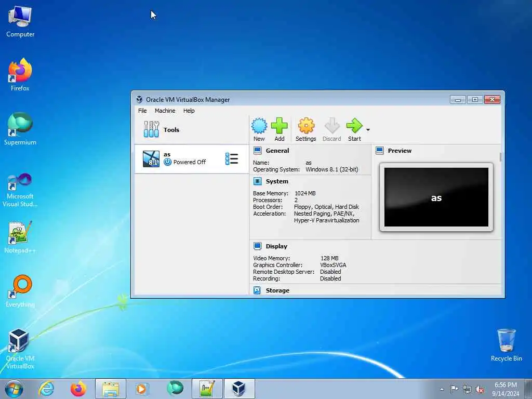Open the System settings heading link
The height and width of the screenshot is (399, 532).
click(277, 181)
